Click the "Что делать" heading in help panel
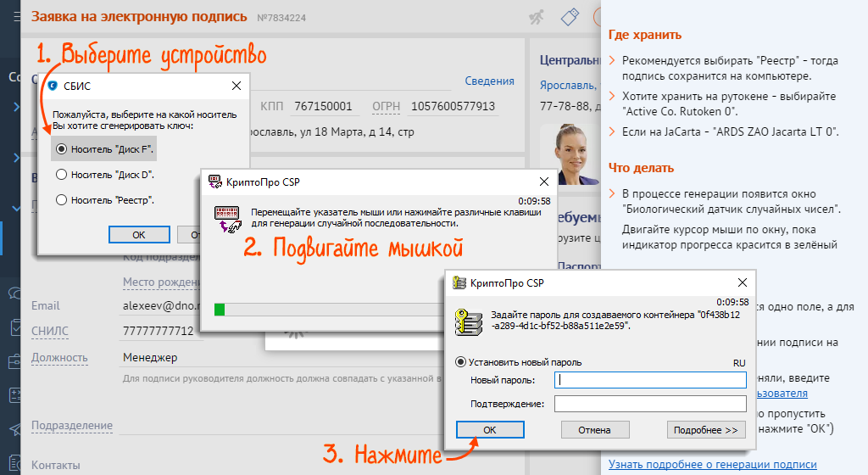Image resolution: width=868 pixels, height=475 pixels. tap(641, 168)
